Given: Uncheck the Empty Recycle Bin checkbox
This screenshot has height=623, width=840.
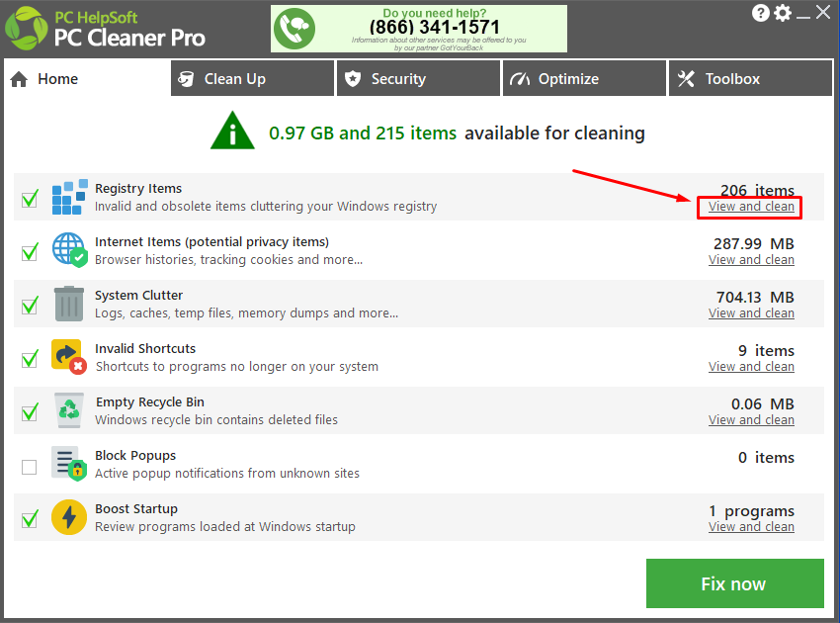Looking at the screenshot, I should tap(30, 412).
